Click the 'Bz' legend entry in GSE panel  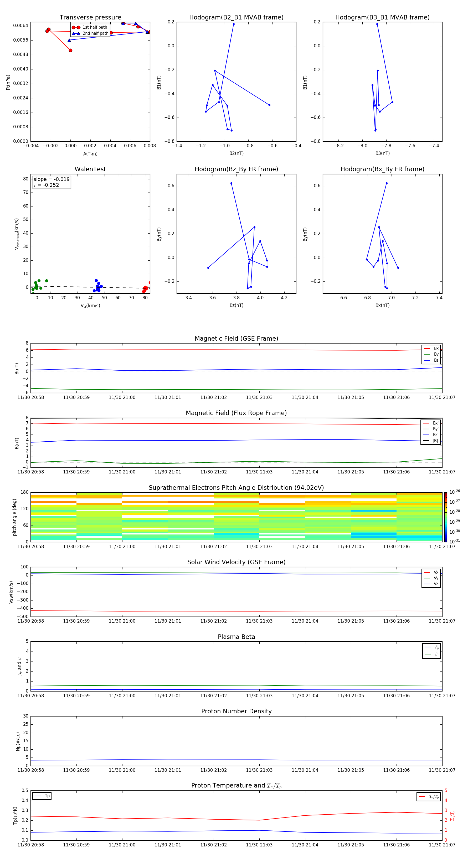click(x=431, y=360)
